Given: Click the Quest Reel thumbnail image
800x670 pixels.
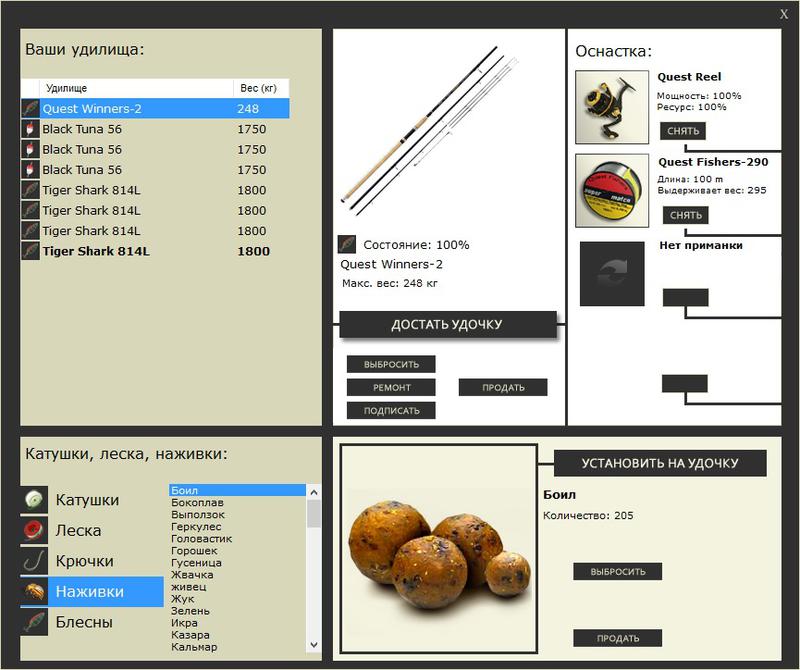Looking at the screenshot, I should [612, 107].
